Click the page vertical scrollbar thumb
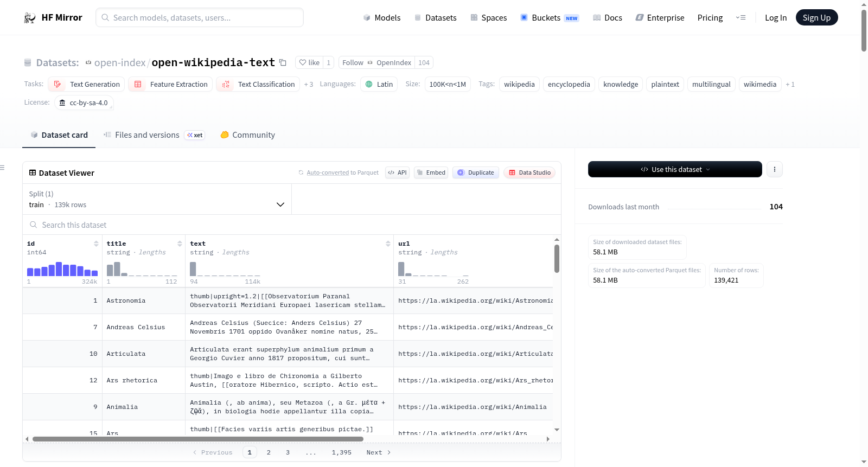Viewport: 868px width, 467px height. coord(864,31)
